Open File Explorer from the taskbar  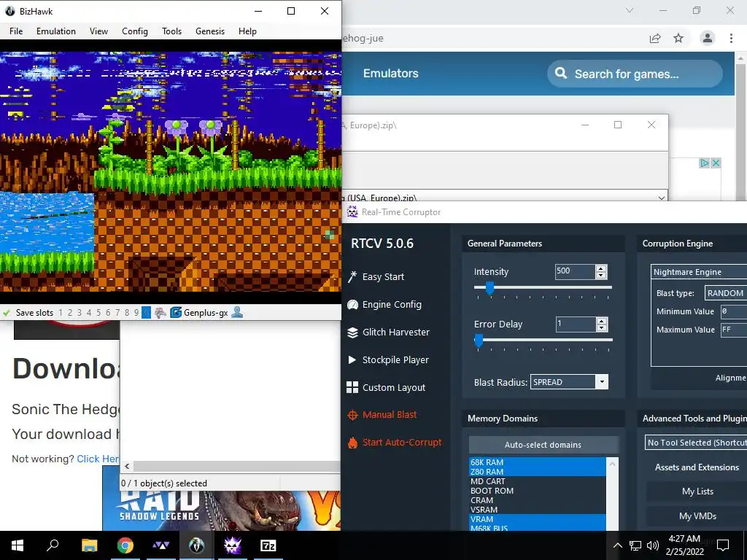89,545
